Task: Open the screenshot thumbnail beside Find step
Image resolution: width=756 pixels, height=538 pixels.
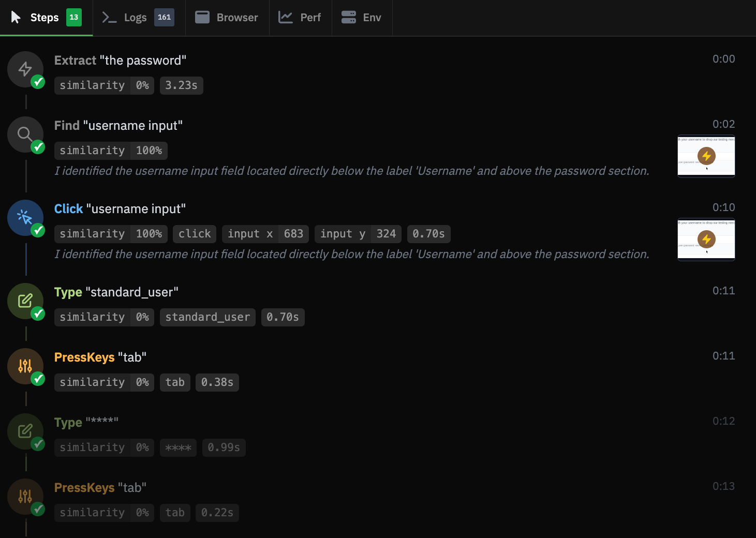Action: point(706,156)
